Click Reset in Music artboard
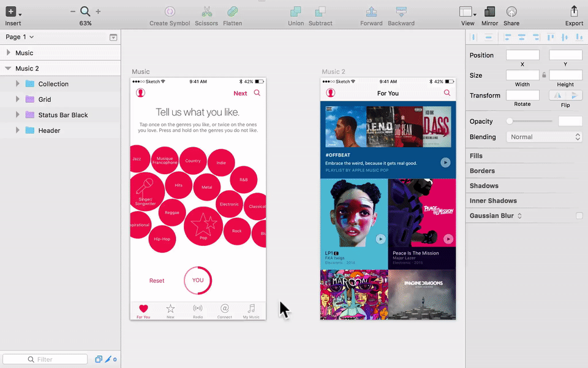The height and width of the screenshot is (368, 588). point(157,280)
